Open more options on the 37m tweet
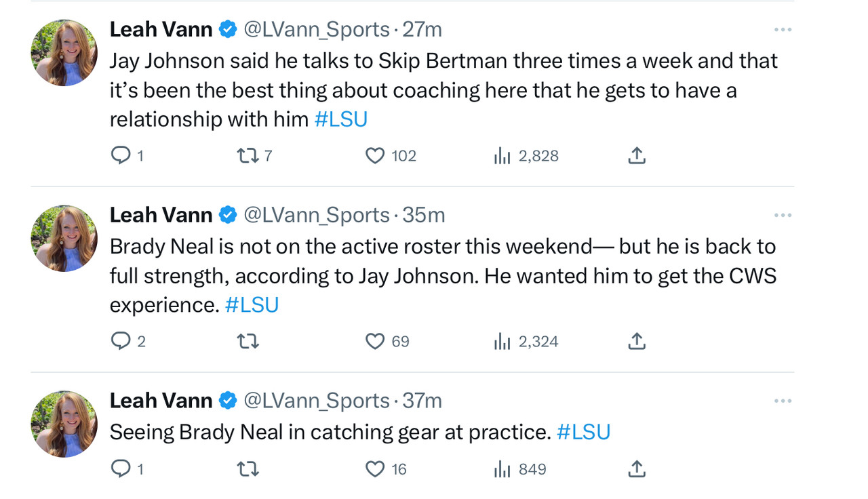868x499 pixels. click(783, 401)
